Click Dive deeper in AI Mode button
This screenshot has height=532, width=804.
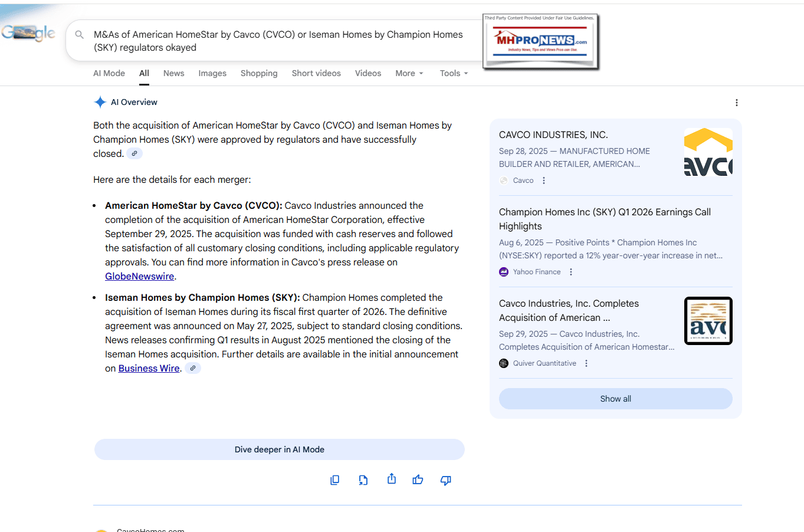coord(279,449)
